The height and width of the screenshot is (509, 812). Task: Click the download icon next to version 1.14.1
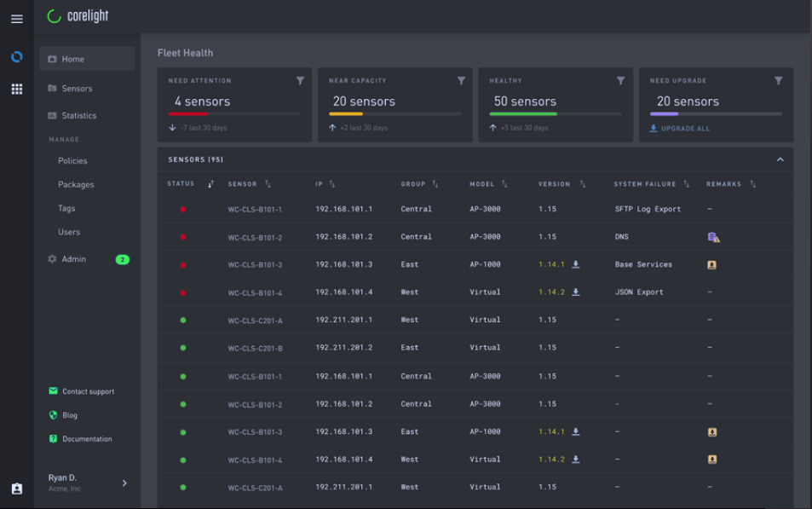(x=577, y=264)
